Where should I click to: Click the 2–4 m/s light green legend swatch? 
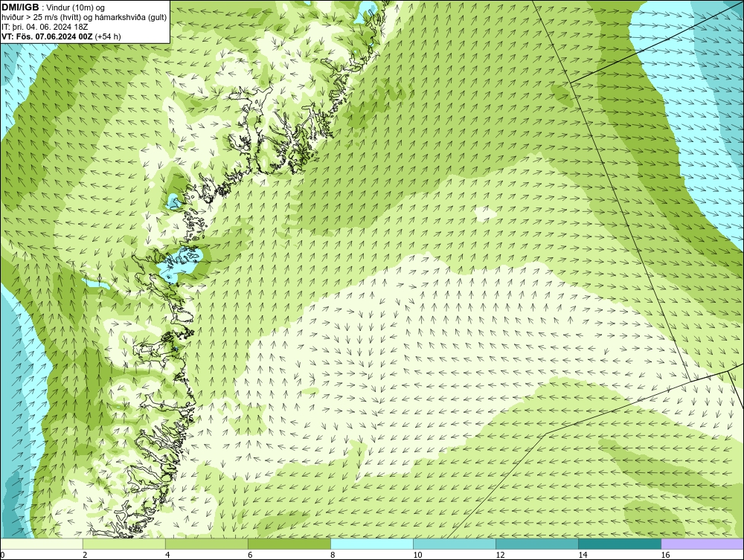coord(124,544)
